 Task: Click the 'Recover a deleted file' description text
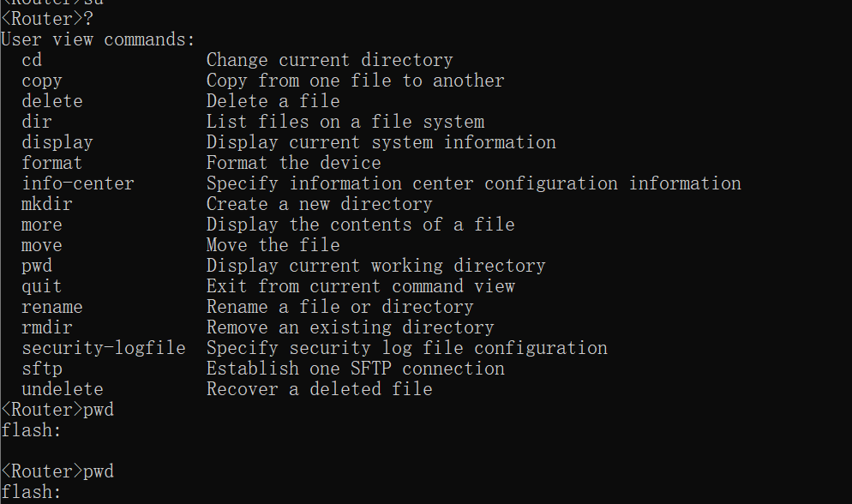[319, 389]
